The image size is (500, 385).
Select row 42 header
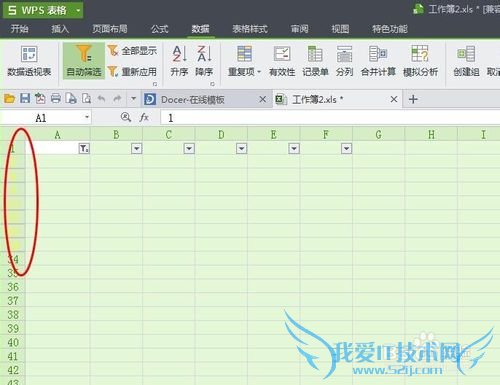[x=13, y=370]
